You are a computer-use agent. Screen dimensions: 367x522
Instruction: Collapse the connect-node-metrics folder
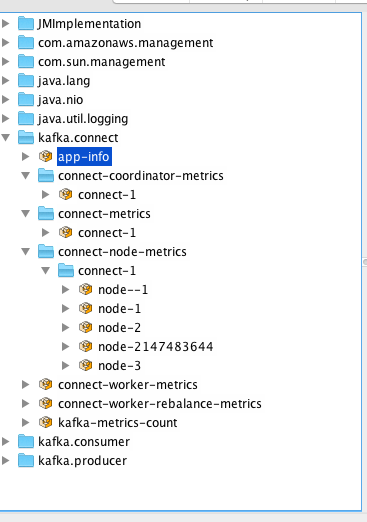[x=26, y=251]
